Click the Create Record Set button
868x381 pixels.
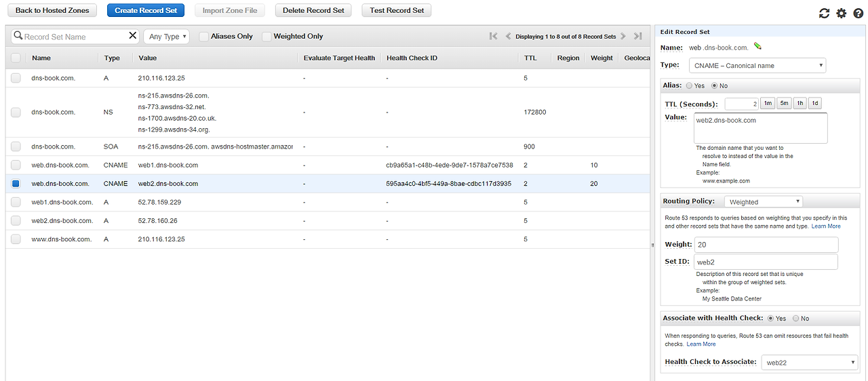(146, 10)
